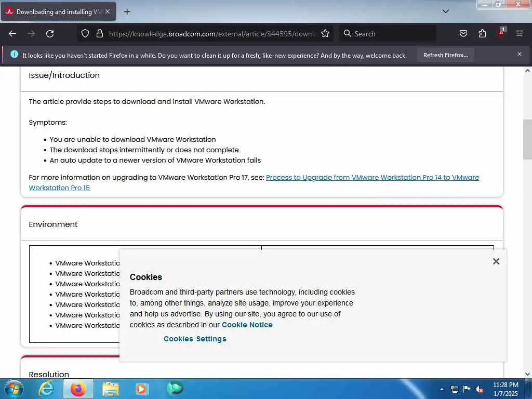This screenshot has width=532, height=399.
Task: Click 'You are unable to download VMware Workstation'
Action: tap(132, 139)
